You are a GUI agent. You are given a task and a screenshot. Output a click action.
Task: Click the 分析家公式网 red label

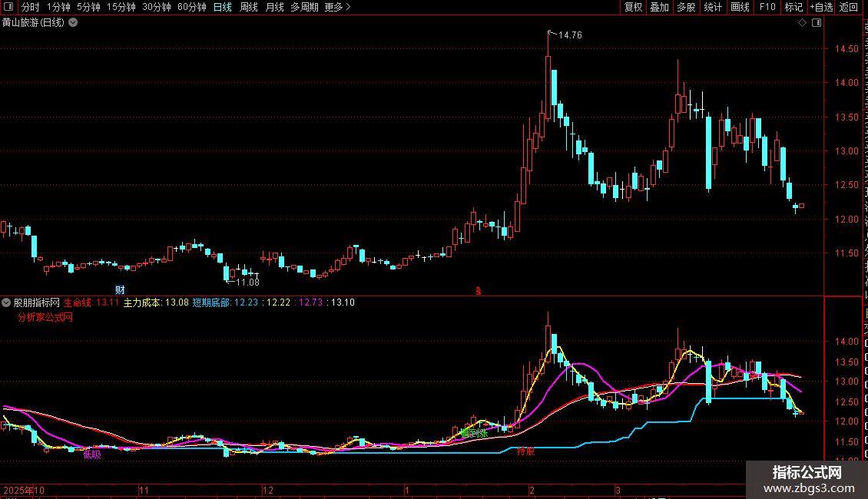click(45, 317)
